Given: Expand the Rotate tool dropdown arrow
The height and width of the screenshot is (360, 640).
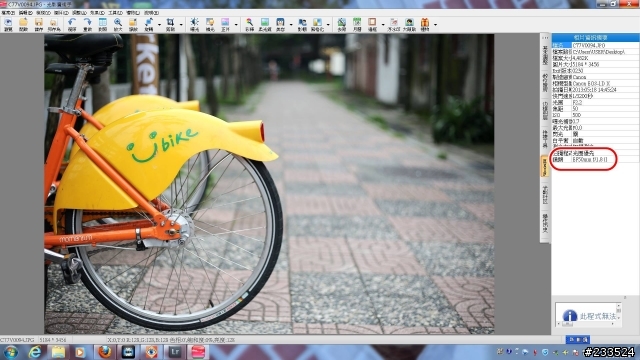Looking at the screenshot, I should pos(159,25).
